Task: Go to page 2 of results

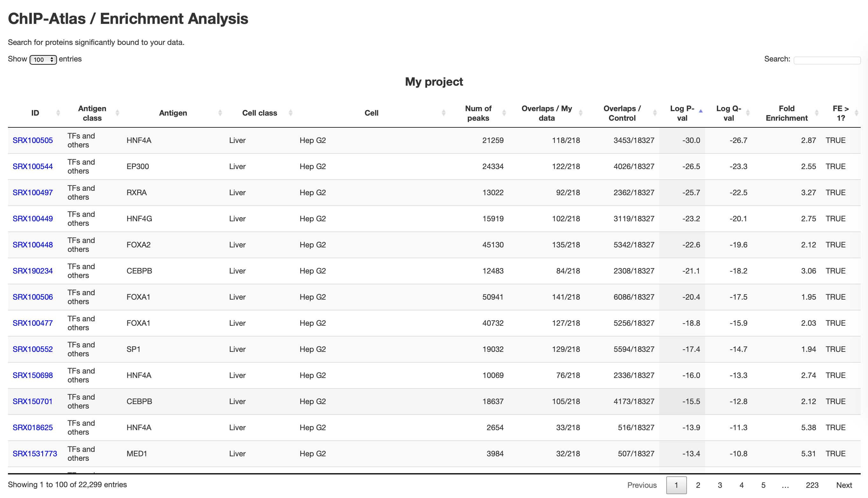Action: tap(698, 485)
